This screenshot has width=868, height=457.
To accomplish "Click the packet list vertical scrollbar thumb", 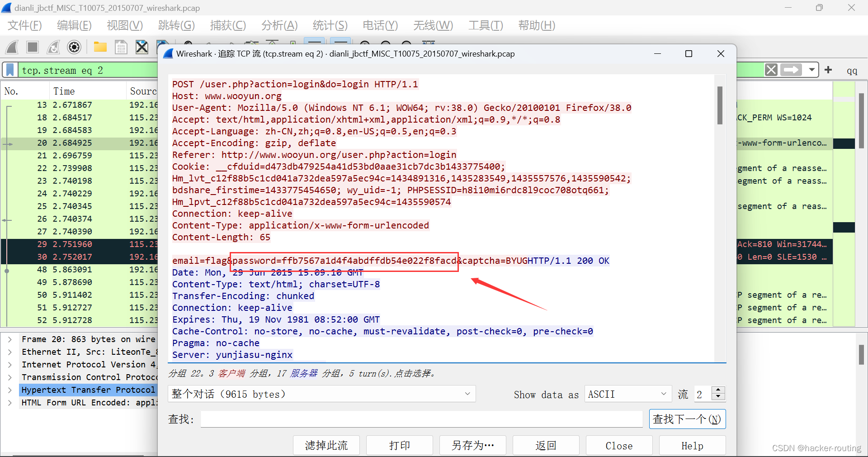I will [x=862, y=120].
